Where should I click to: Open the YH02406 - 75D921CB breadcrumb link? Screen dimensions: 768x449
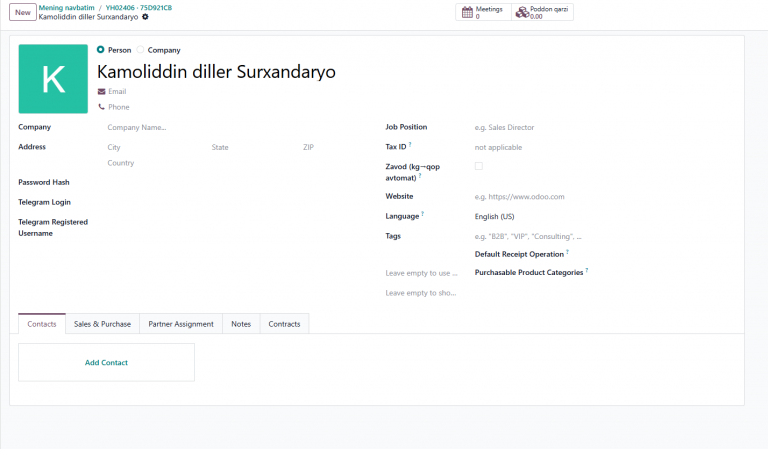pos(139,8)
